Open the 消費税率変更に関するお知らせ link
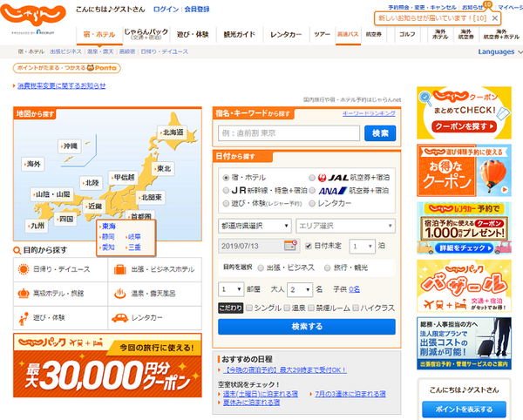 click(x=61, y=85)
